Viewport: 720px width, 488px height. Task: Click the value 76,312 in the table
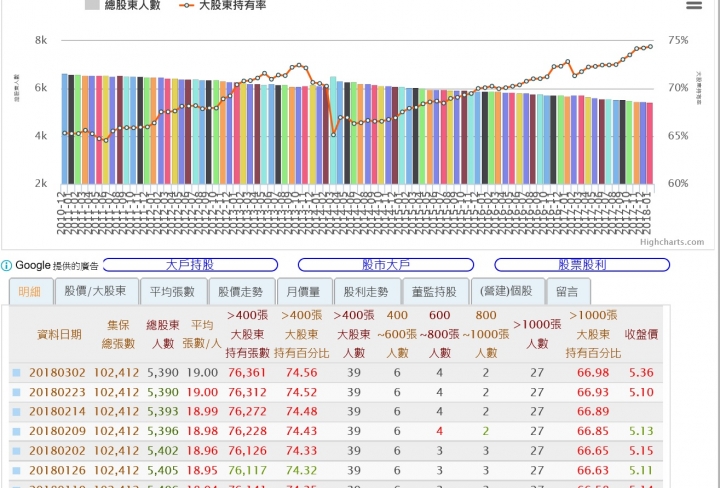(247, 393)
